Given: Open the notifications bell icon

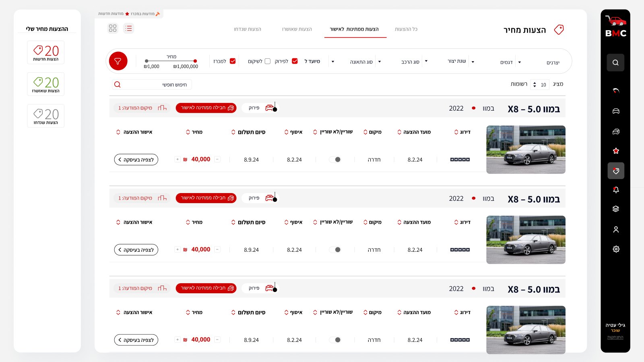Looking at the screenshot, I should tap(616, 189).
